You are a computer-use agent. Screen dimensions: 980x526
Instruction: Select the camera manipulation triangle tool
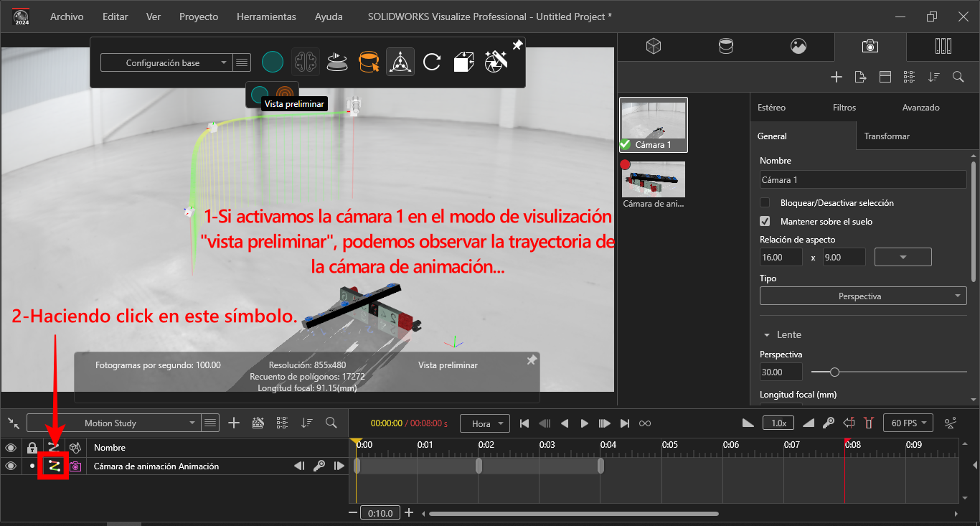point(400,62)
